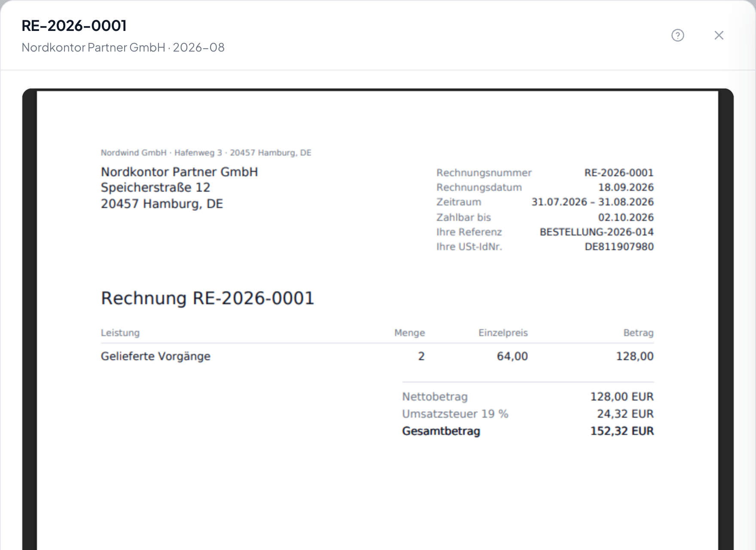The image size is (756, 550).
Task: Click the line amount 128,00
Action: point(634,356)
